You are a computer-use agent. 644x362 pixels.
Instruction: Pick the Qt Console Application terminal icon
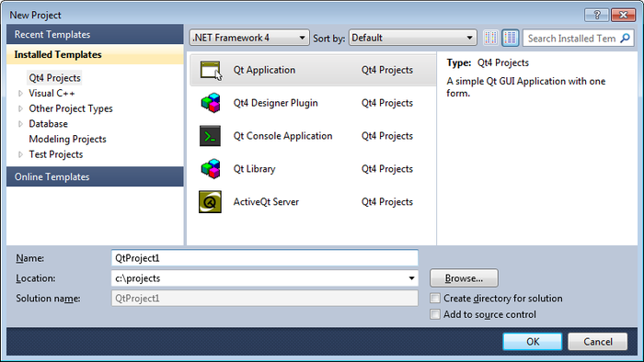[x=211, y=136]
